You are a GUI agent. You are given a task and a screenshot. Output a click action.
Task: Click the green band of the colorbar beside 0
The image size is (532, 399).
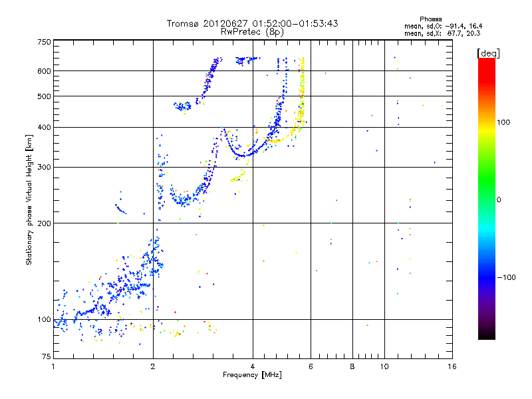click(487, 199)
